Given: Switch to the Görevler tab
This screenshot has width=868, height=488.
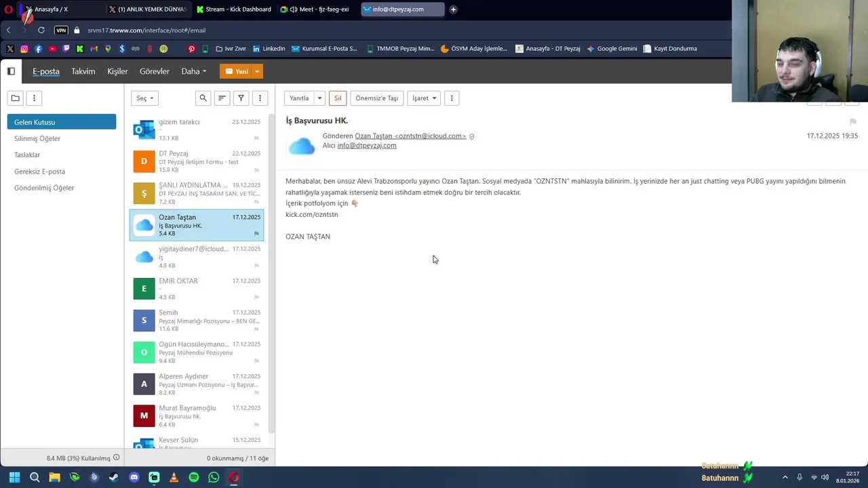Looking at the screenshot, I should tap(155, 71).
